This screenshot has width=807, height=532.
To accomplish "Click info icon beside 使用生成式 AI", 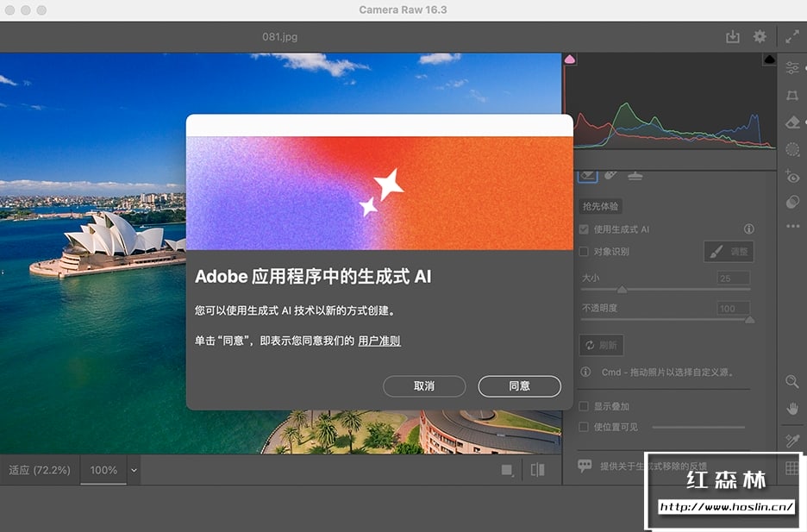I will click(749, 229).
